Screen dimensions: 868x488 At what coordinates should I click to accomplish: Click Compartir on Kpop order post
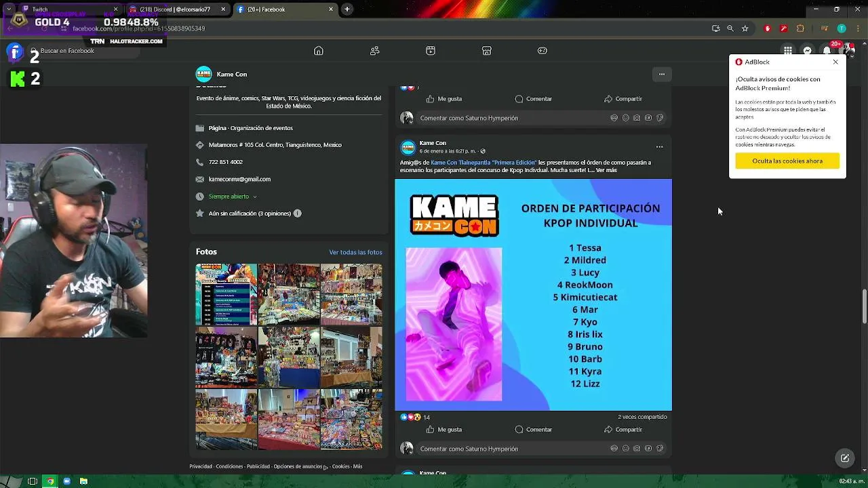click(623, 429)
